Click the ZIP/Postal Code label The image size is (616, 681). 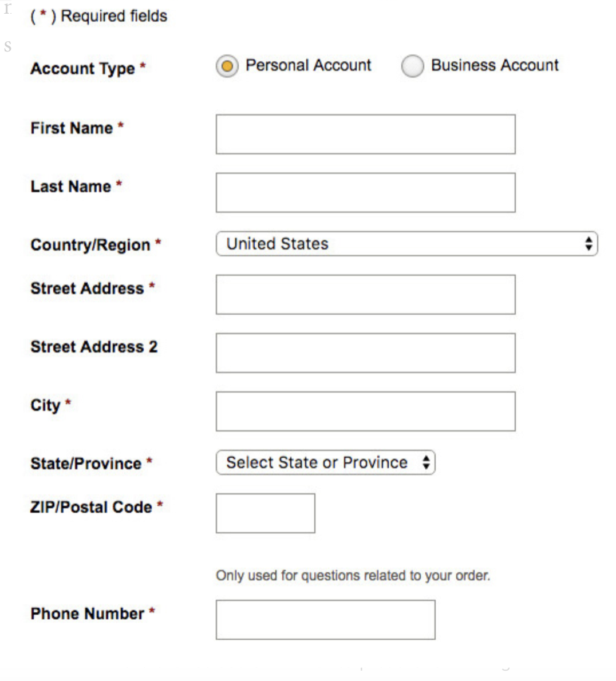click(92, 506)
